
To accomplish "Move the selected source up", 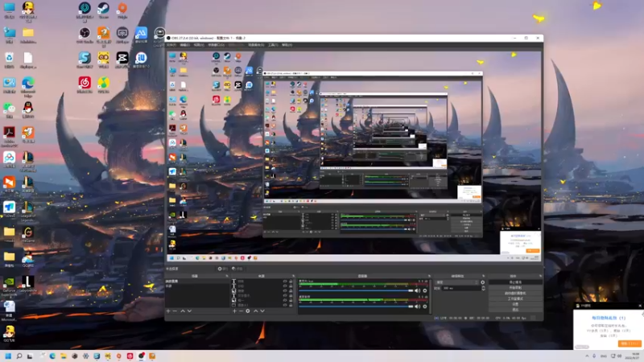I will [x=256, y=311].
